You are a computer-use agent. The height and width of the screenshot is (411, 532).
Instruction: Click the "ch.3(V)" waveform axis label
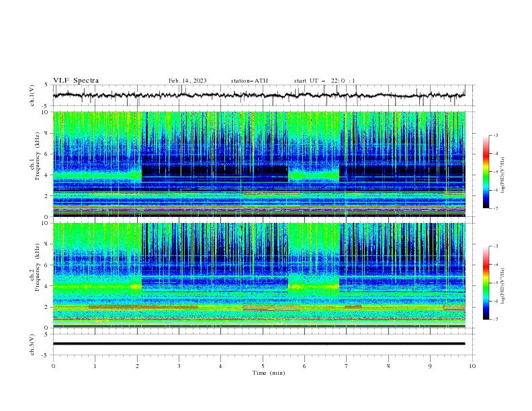click(32, 345)
